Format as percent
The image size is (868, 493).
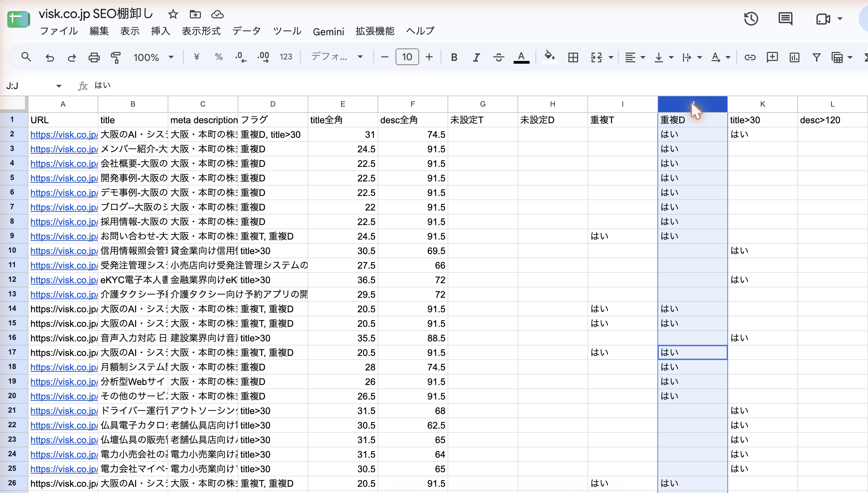tap(219, 57)
